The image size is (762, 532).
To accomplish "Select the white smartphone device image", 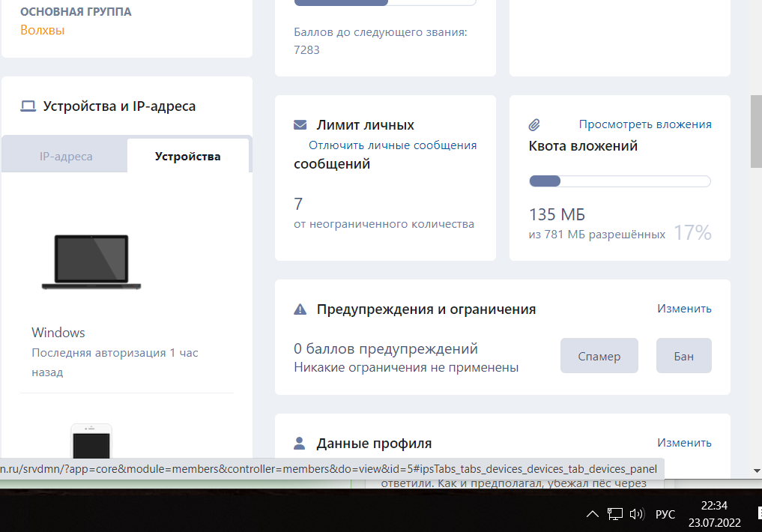I will [x=91, y=441].
